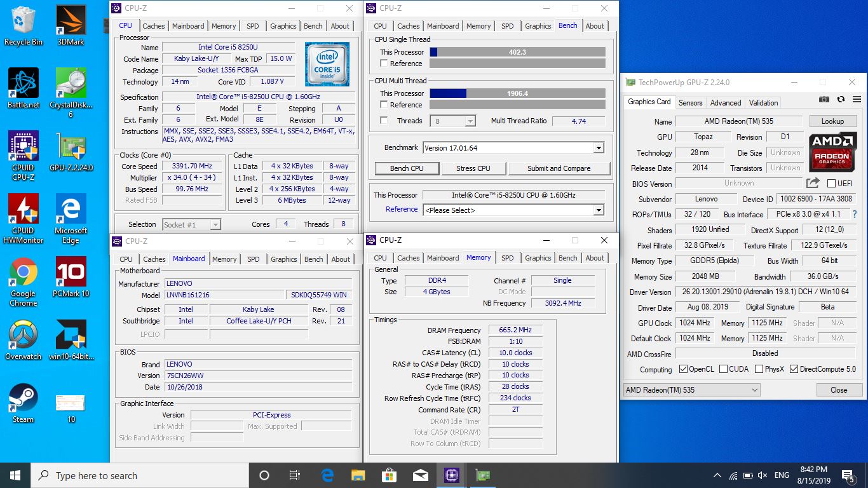Open the GPU-Z hamburger menu
868x488 pixels.
click(x=857, y=100)
